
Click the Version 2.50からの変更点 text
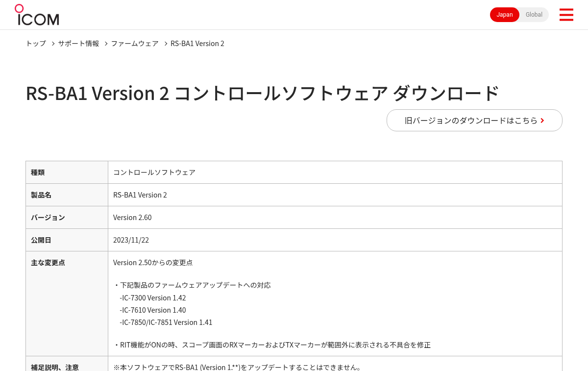click(153, 263)
